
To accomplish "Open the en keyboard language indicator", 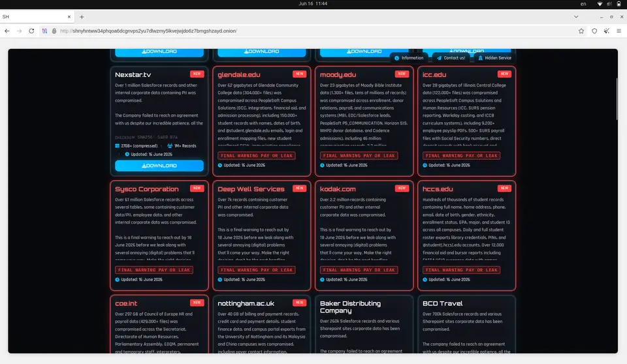I will 583,4.
